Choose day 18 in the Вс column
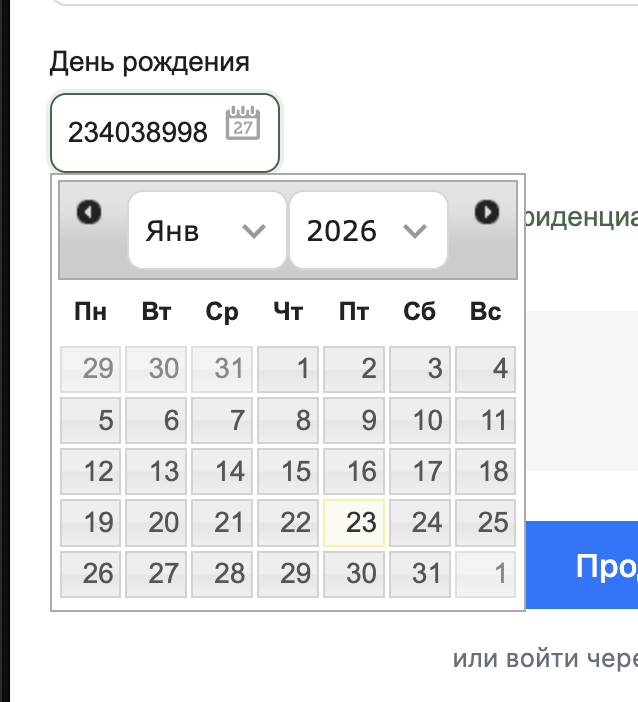 tap(486, 471)
